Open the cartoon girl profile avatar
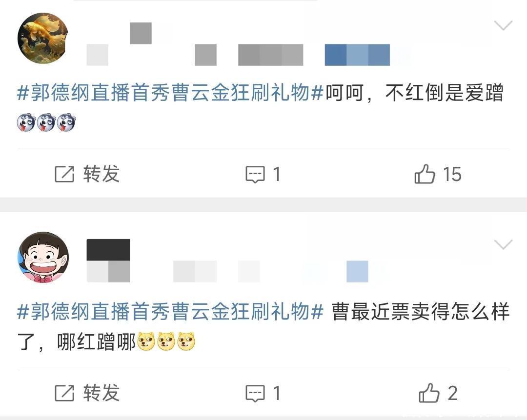527x420 pixels. pyautogui.click(x=43, y=257)
